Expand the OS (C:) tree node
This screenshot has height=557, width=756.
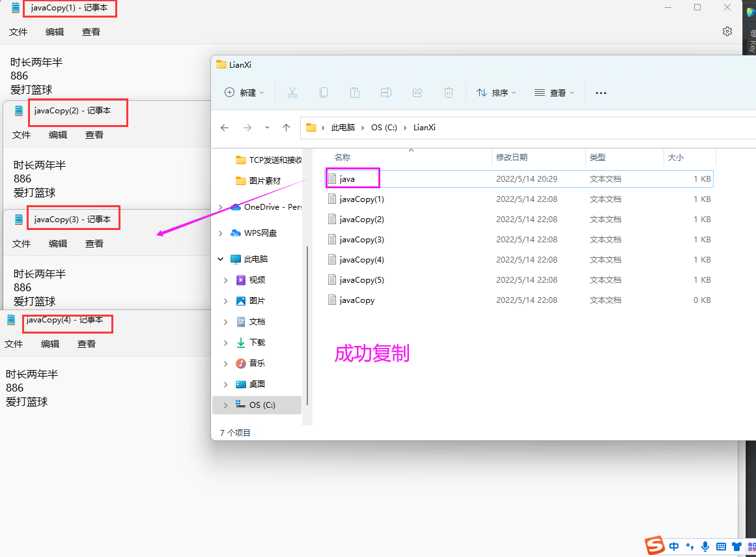point(226,405)
